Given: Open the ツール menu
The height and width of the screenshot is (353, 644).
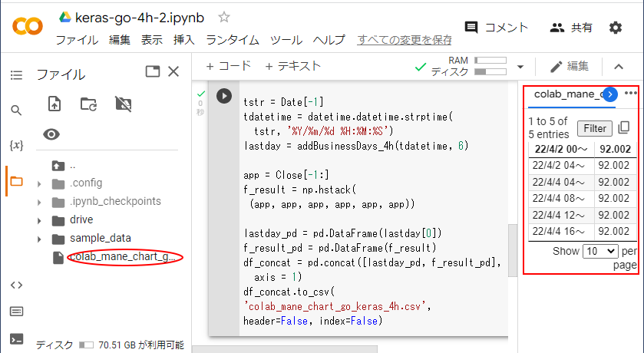Looking at the screenshot, I should click(x=286, y=40).
